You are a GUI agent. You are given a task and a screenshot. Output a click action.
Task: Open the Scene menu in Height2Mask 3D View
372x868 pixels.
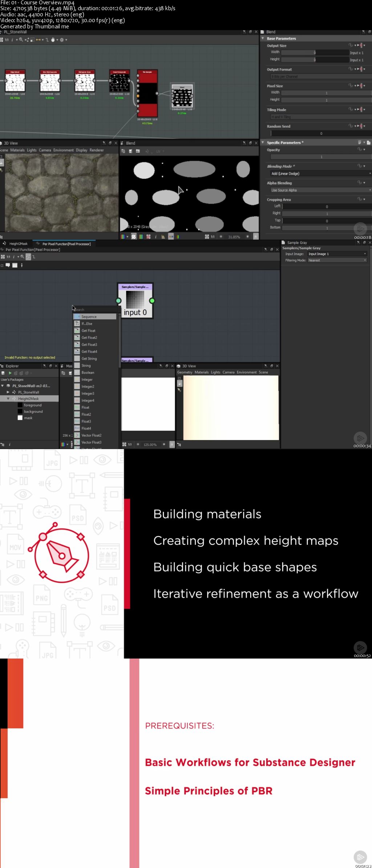263,372
